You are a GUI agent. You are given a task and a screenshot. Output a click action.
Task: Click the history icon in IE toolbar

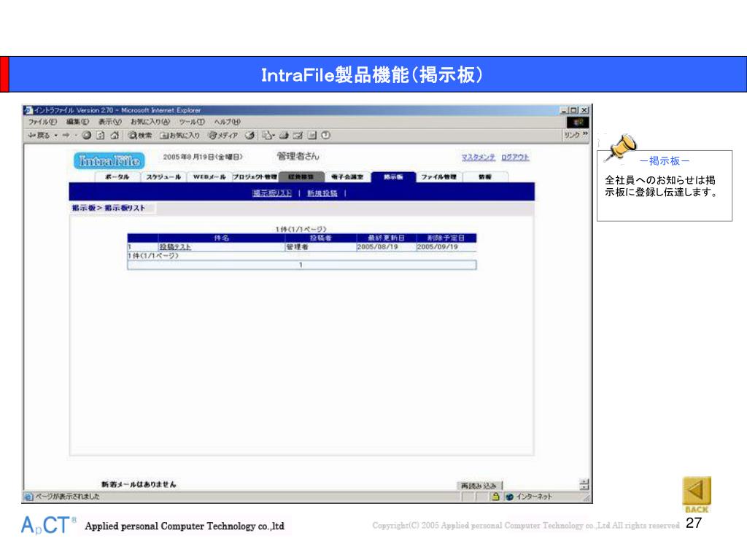pyautogui.click(x=249, y=136)
